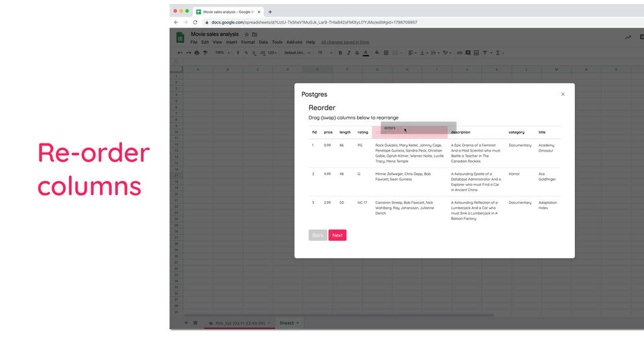Open the all sheets list icon
644x338 pixels.
tap(195, 323)
